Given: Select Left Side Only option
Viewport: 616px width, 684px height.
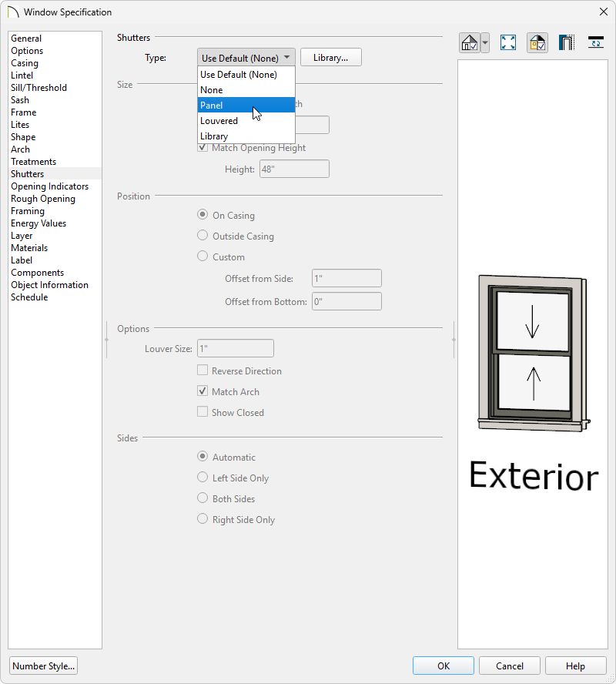Looking at the screenshot, I should [203, 478].
